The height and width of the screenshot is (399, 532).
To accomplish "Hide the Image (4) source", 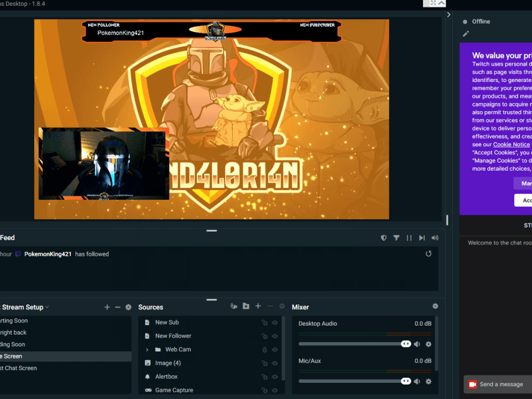I will click(x=275, y=363).
